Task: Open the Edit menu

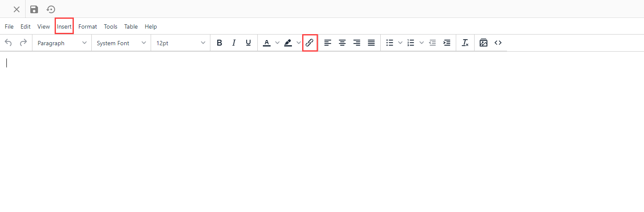Action: click(x=26, y=26)
